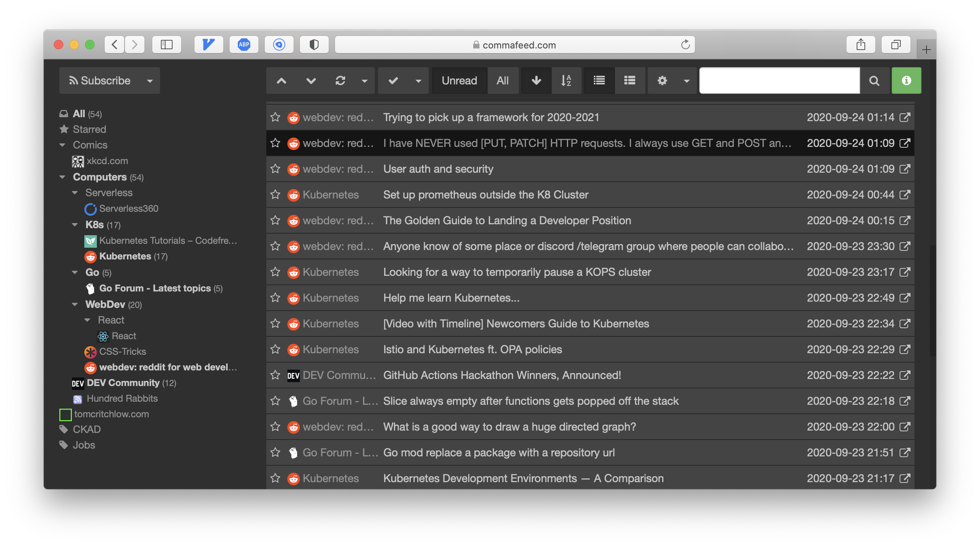Open external link for 'Go mod replace' entry

905,452
